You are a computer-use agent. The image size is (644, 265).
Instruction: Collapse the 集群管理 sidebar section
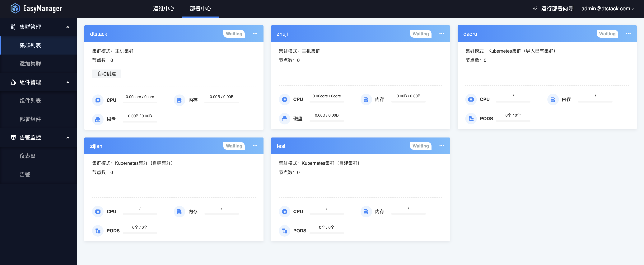[68, 27]
